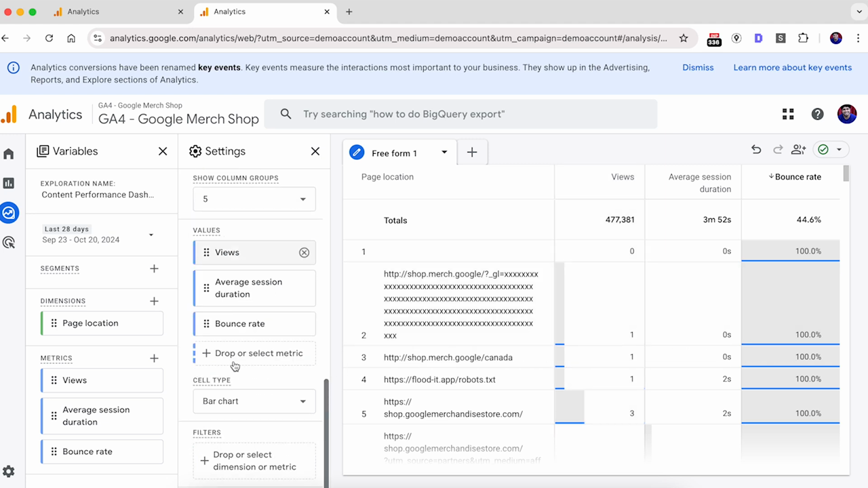Open the Explore icon in left sidebar
The width and height of the screenshot is (868, 488).
9,213
